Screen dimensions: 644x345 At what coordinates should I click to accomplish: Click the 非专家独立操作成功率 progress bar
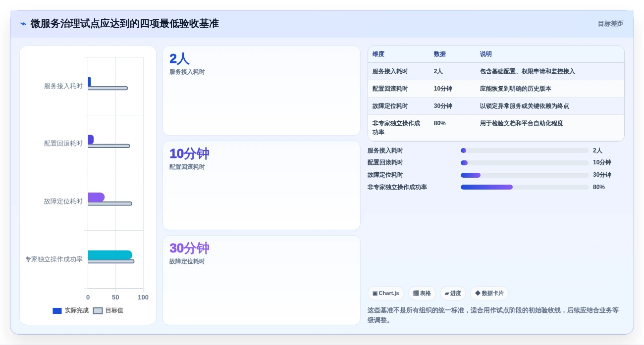525,187
